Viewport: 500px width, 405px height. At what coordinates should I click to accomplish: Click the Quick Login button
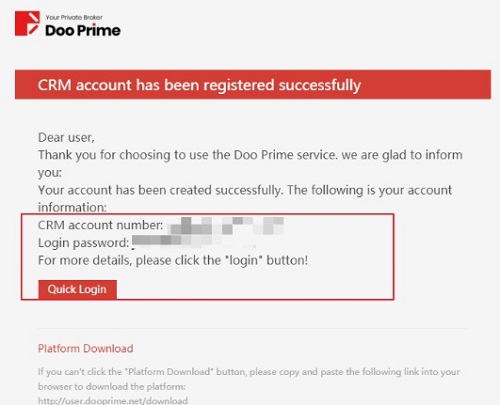coord(77,289)
